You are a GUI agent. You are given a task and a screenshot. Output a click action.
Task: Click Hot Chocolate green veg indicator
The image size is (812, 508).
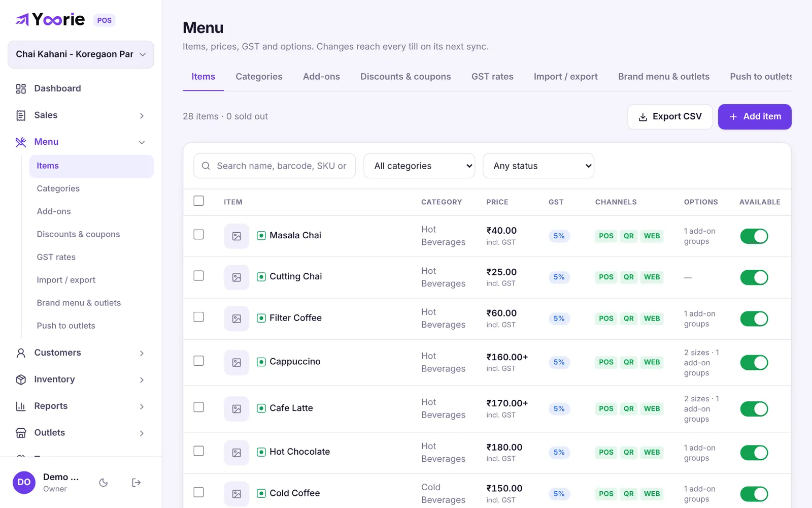[261, 452]
